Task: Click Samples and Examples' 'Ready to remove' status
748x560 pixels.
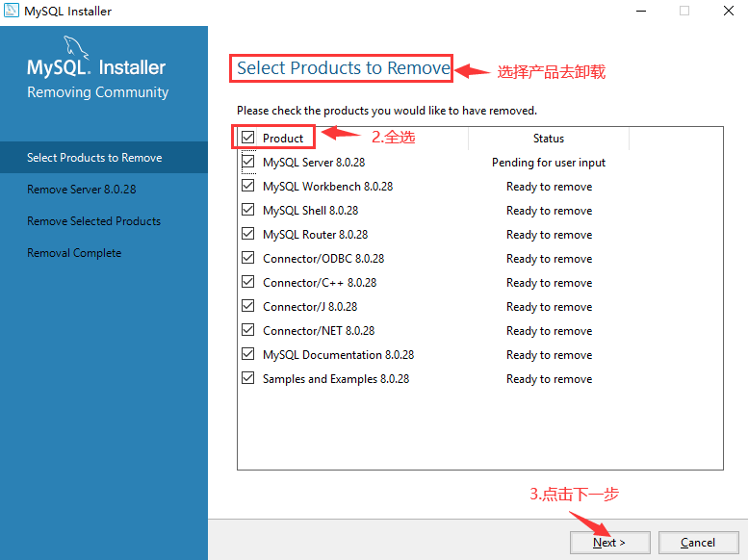Action: click(x=549, y=379)
